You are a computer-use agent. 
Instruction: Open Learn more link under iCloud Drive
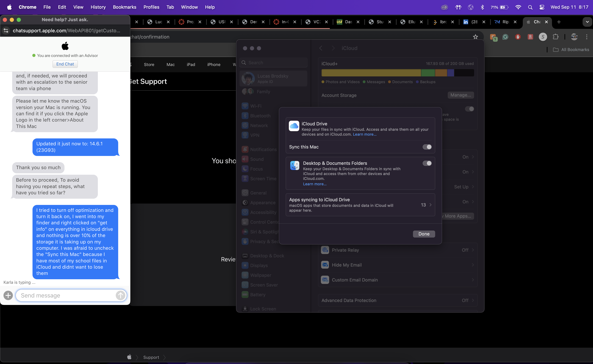coord(365,134)
